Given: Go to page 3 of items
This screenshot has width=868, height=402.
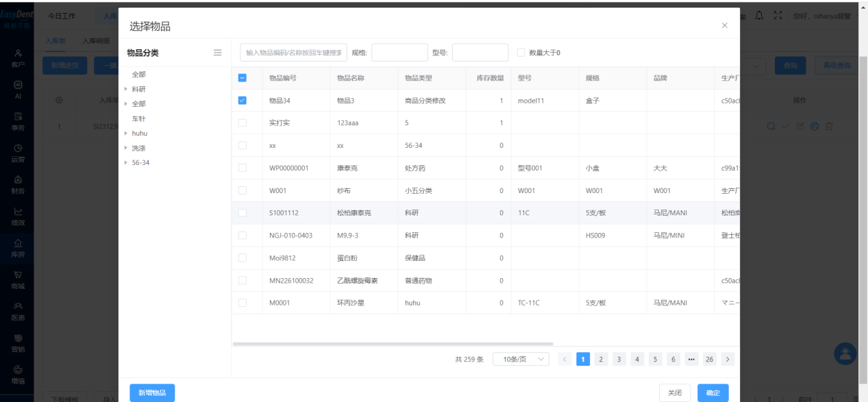Looking at the screenshot, I should point(619,360).
